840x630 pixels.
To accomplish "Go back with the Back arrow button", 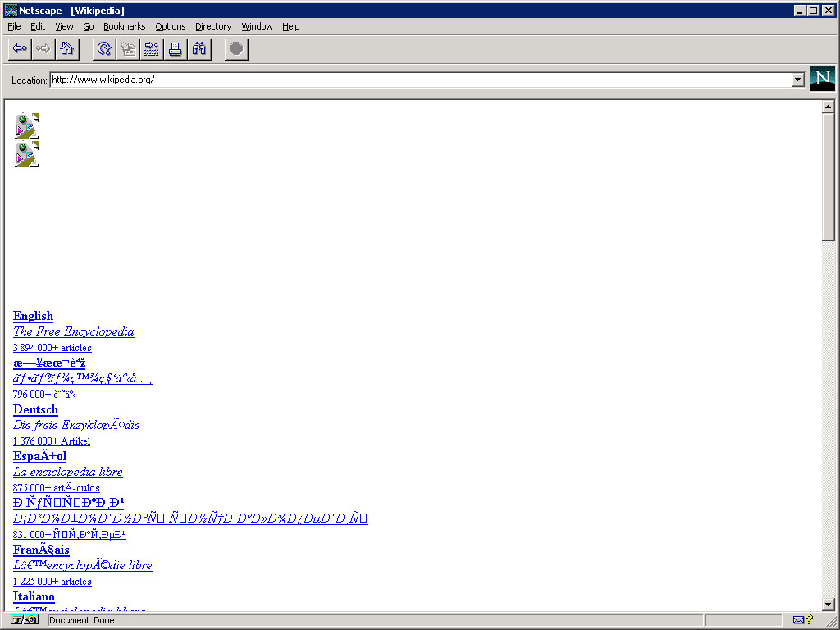I will [20, 49].
